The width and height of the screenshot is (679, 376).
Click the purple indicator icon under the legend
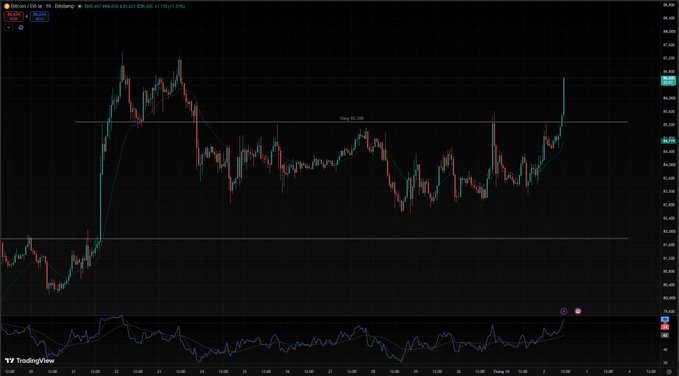pos(21,27)
